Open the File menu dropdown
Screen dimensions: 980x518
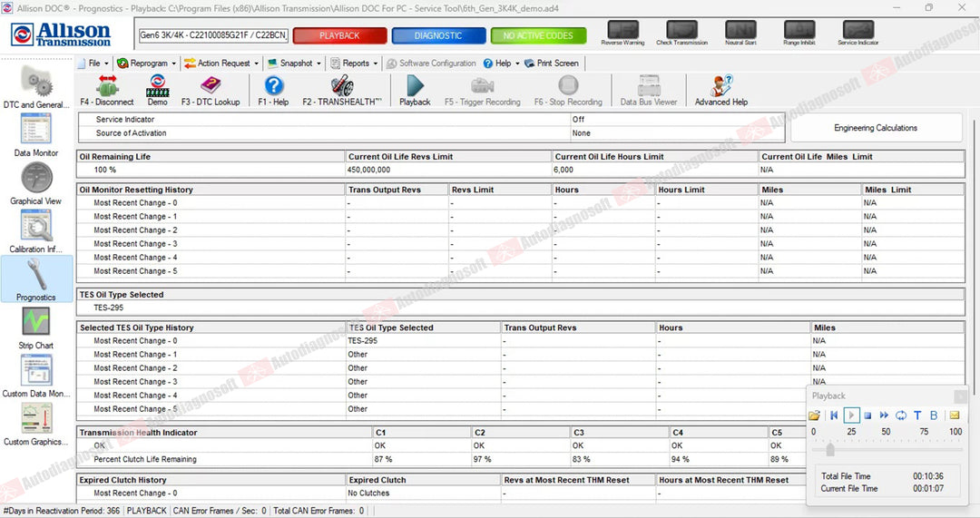click(93, 64)
